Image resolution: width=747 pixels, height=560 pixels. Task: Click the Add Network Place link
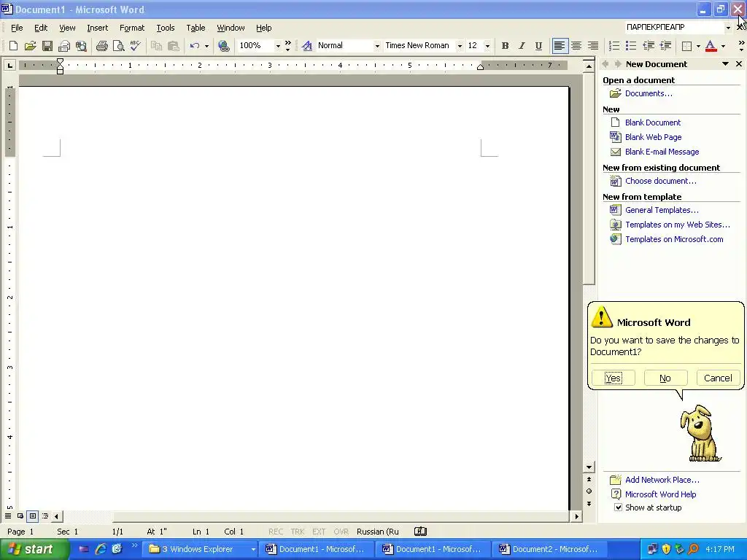[x=662, y=480]
